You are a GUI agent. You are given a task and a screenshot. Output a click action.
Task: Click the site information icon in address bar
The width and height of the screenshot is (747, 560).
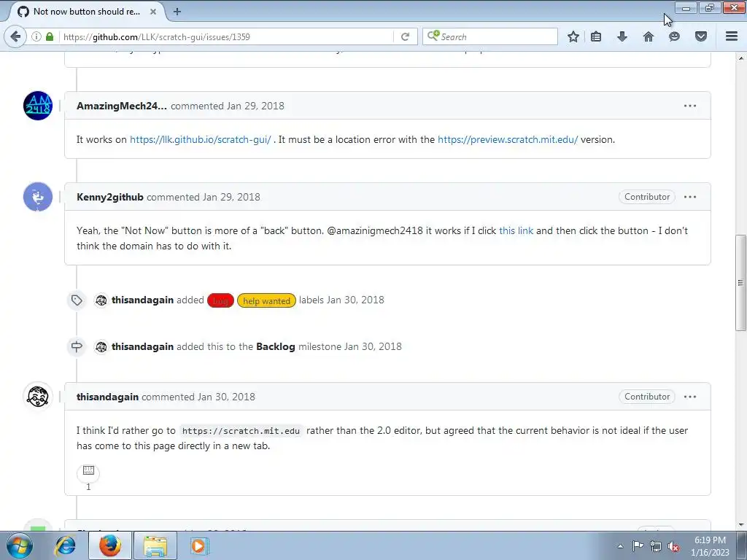click(36, 36)
